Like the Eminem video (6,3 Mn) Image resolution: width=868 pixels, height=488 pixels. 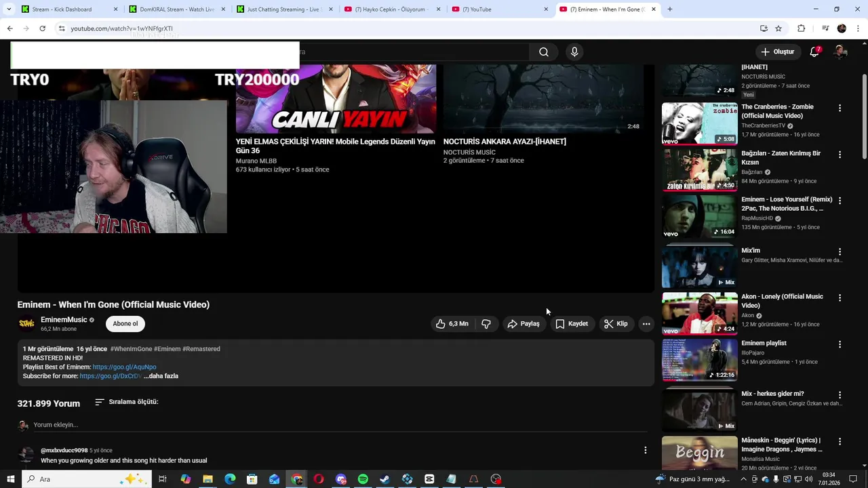452,324
